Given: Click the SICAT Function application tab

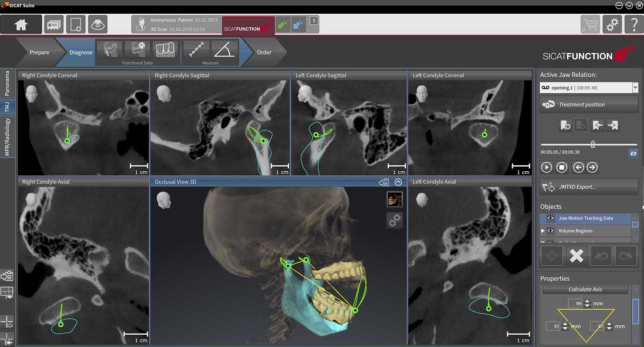Looking at the screenshot, I should pyautogui.click(x=248, y=26).
